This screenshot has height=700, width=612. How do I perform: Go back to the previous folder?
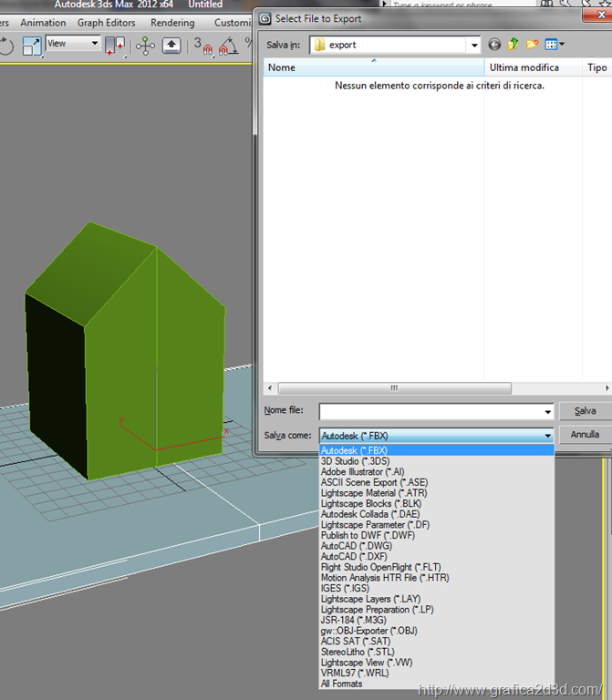(x=494, y=44)
